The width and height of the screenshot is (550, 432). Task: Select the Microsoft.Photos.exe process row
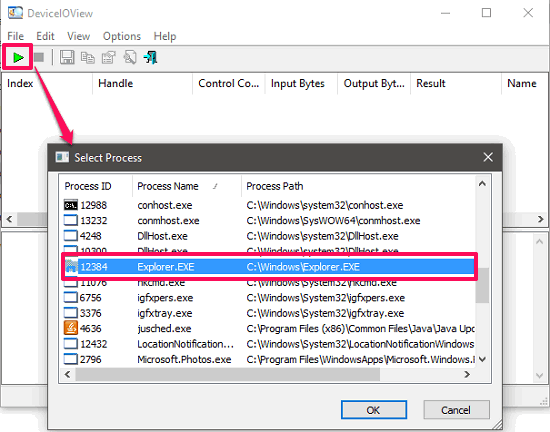click(x=269, y=359)
